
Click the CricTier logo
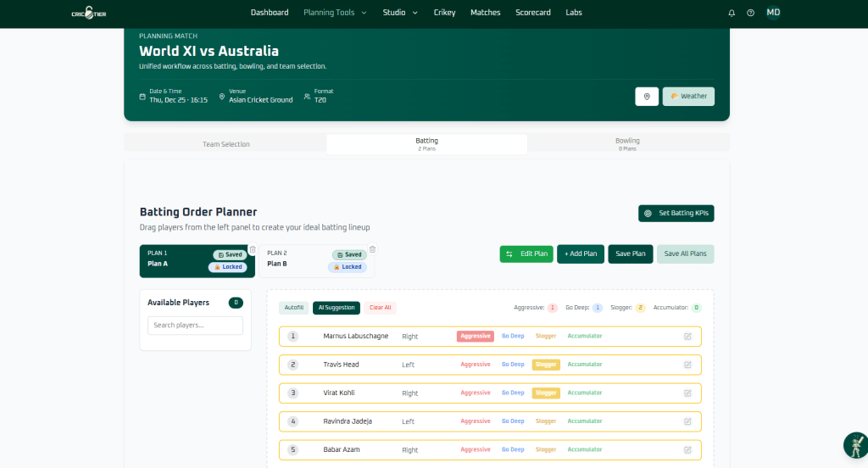click(88, 13)
